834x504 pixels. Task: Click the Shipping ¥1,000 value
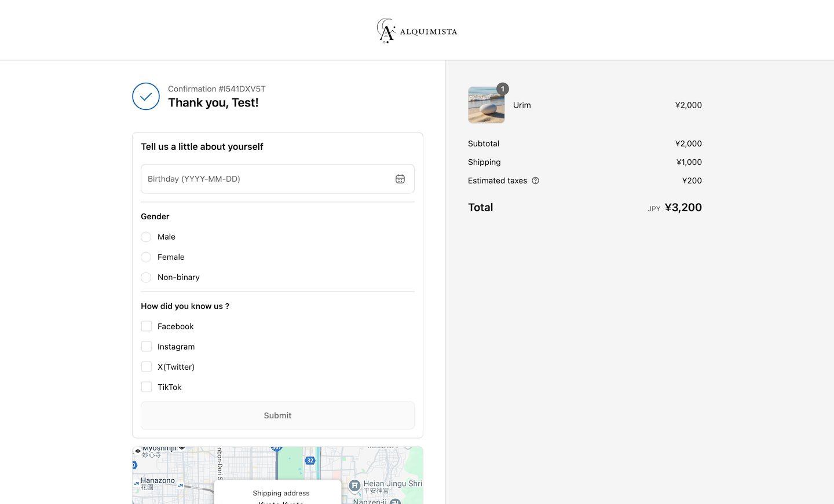(689, 162)
